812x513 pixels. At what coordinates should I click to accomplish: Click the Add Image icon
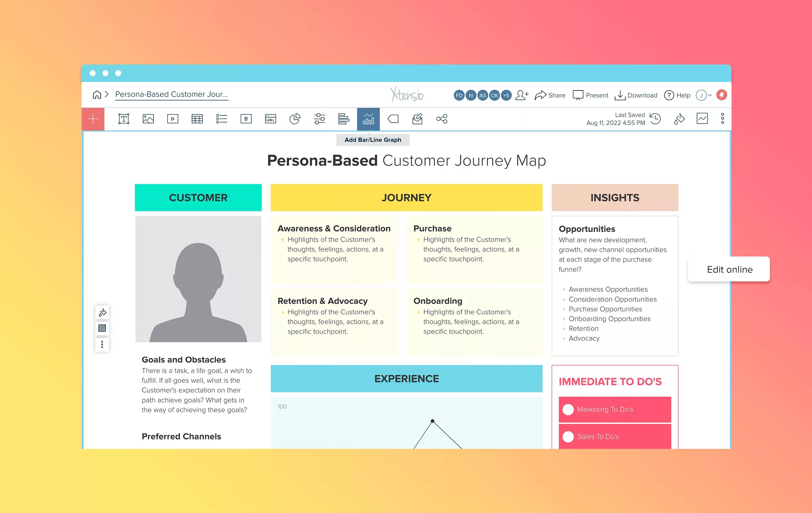coord(148,119)
